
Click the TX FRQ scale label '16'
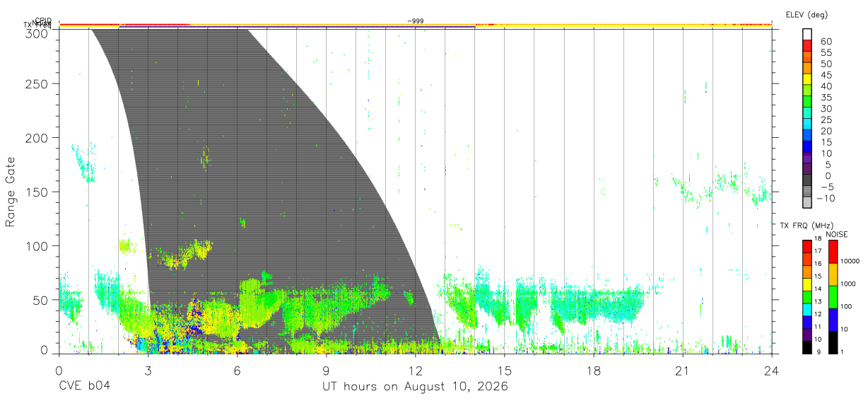[818, 264]
